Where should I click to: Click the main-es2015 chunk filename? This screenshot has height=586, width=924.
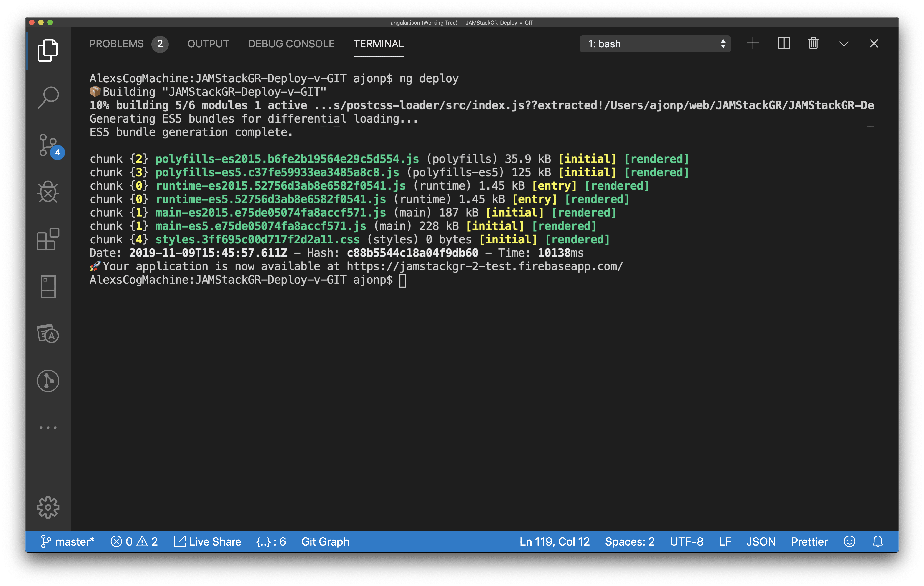click(271, 213)
